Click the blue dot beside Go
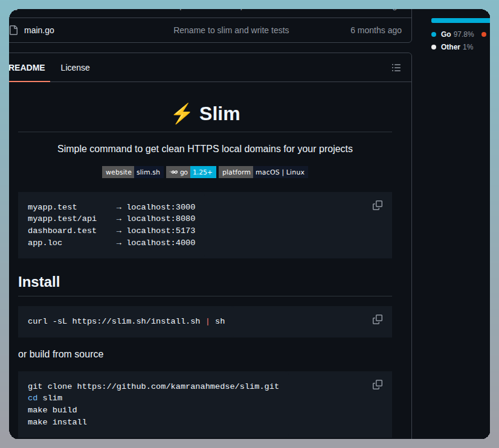 pyautogui.click(x=434, y=34)
